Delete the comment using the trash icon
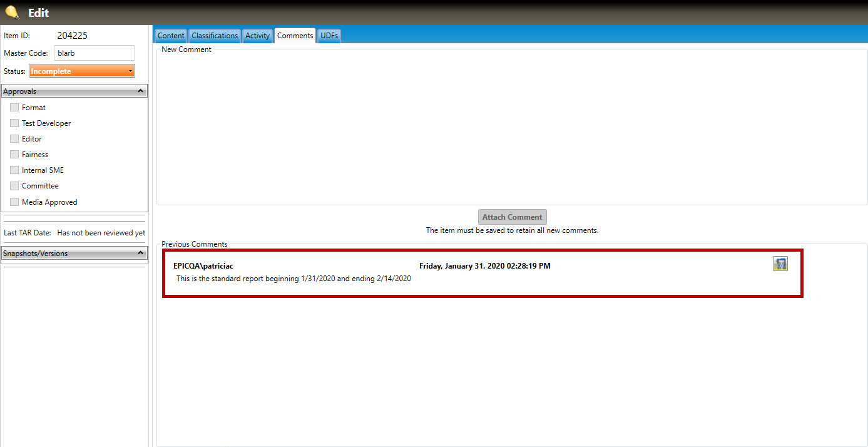The image size is (868, 447). click(780, 264)
